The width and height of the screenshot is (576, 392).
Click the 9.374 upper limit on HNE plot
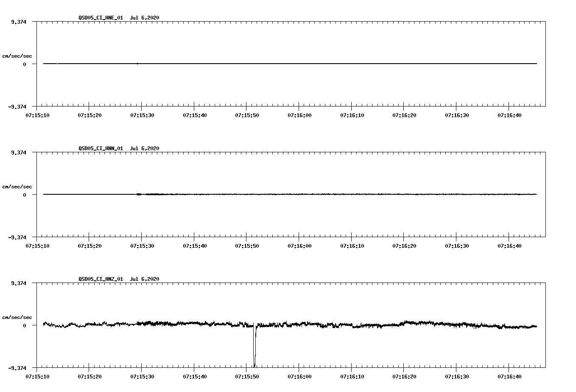click(x=19, y=22)
